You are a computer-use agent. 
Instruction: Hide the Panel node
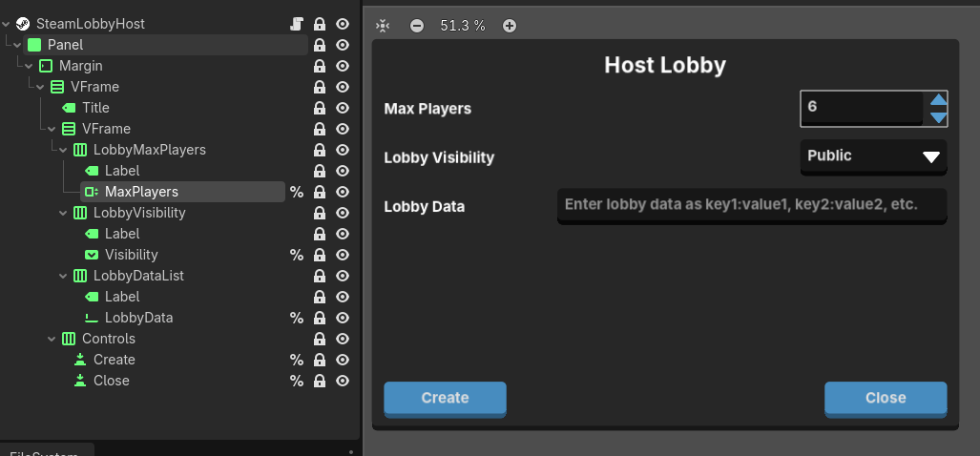click(x=343, y=45)
